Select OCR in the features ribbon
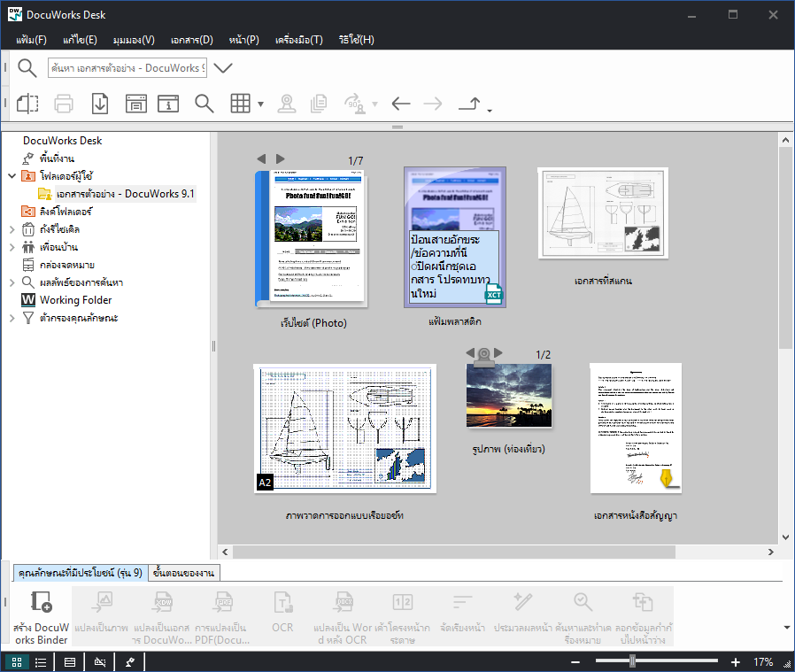Image resolution: width=795 pixels, height=672 pixels. [x=282, y=611]
